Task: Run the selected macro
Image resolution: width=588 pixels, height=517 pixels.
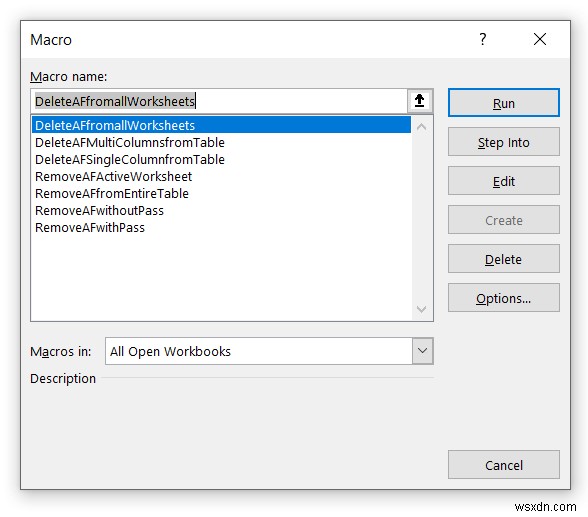Action: [503, 103]
